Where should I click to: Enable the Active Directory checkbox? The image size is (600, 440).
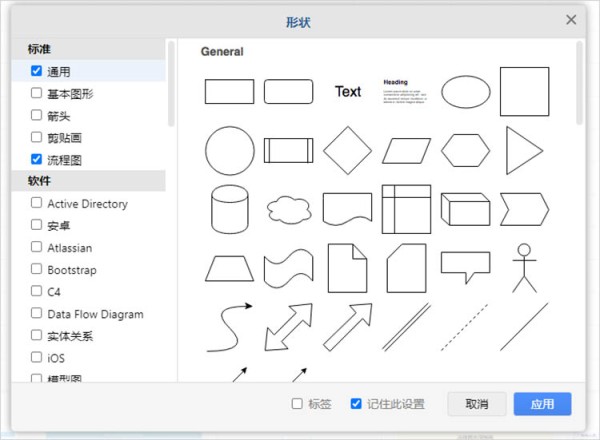click(36, 202)
